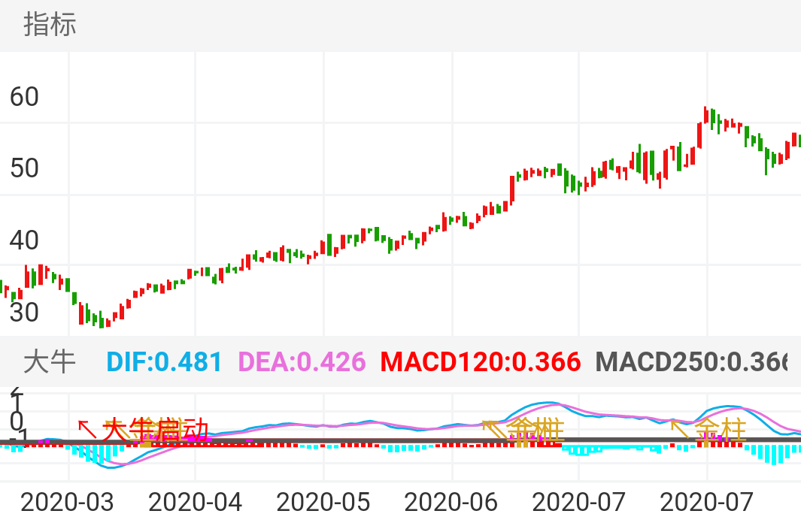Click the 30 price axis label
Image resolution: width=801 pixels, height=532 pixels.
point(24,312)
